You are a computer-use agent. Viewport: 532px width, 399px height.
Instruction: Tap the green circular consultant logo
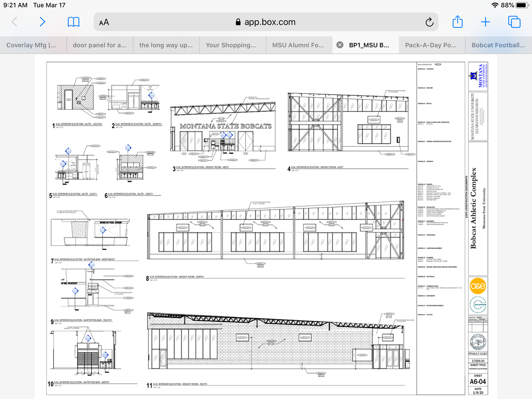click(478, 304)
